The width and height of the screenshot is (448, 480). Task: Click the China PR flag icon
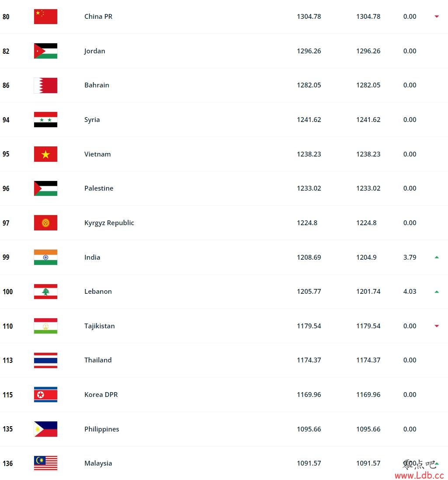[45, 17]
